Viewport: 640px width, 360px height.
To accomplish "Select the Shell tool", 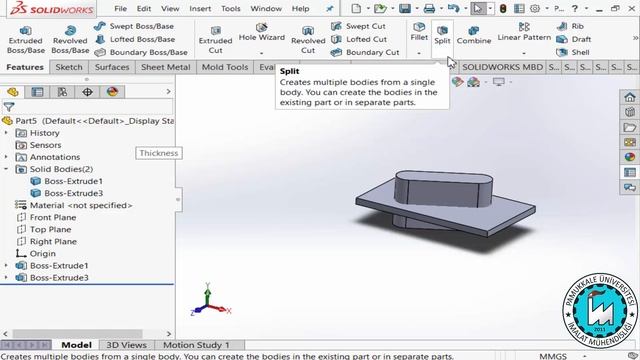I will click(573, 52).
